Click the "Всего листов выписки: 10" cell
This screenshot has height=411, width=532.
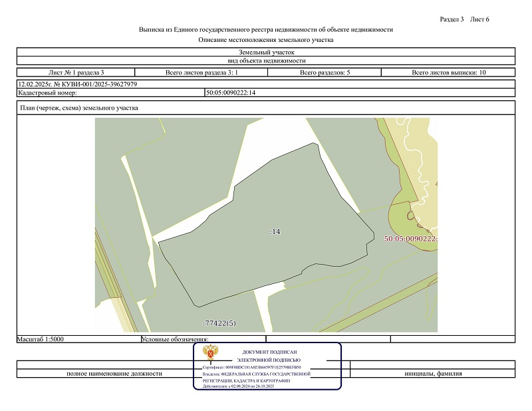[x=448, y=72]
